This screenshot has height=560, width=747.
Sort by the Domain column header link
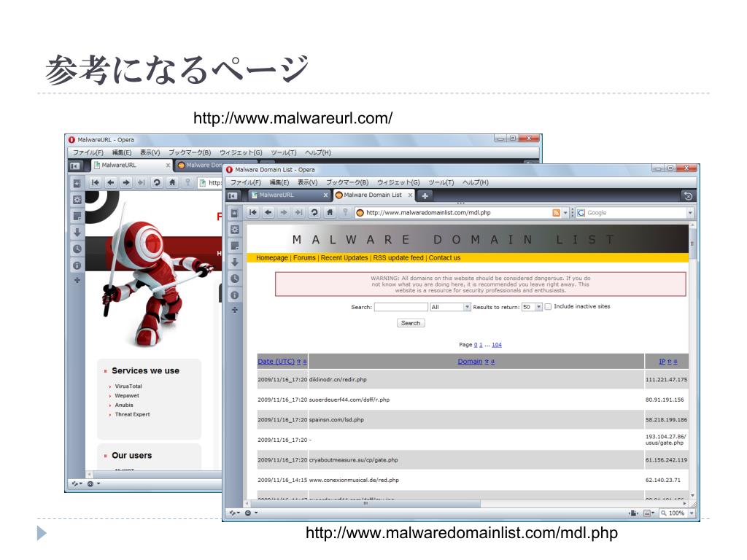point(470,362)
